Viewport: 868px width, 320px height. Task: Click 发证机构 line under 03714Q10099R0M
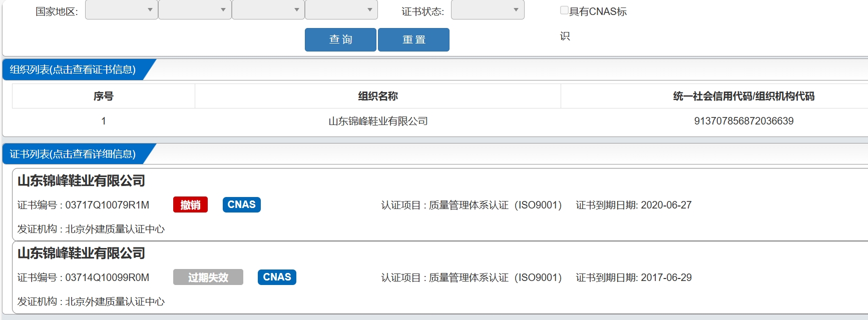pyautogui.click(x=91, y=301)
